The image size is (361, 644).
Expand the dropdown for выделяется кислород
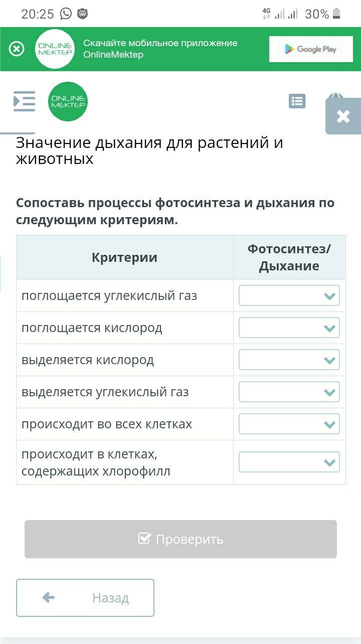click(x=289, y=360)
